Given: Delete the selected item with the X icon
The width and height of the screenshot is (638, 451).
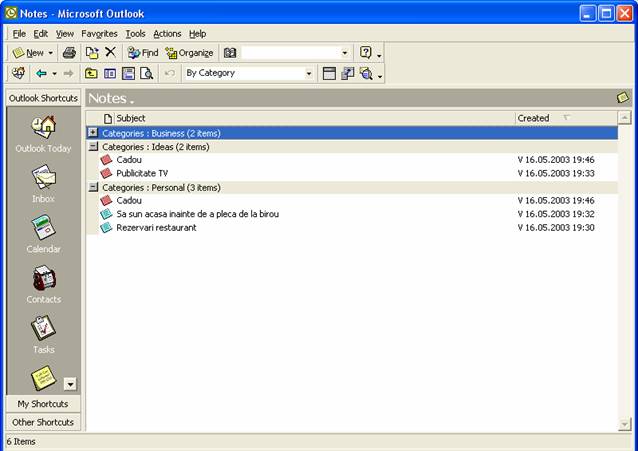Looking at the screenshot, I should click(x=110, y=52).
